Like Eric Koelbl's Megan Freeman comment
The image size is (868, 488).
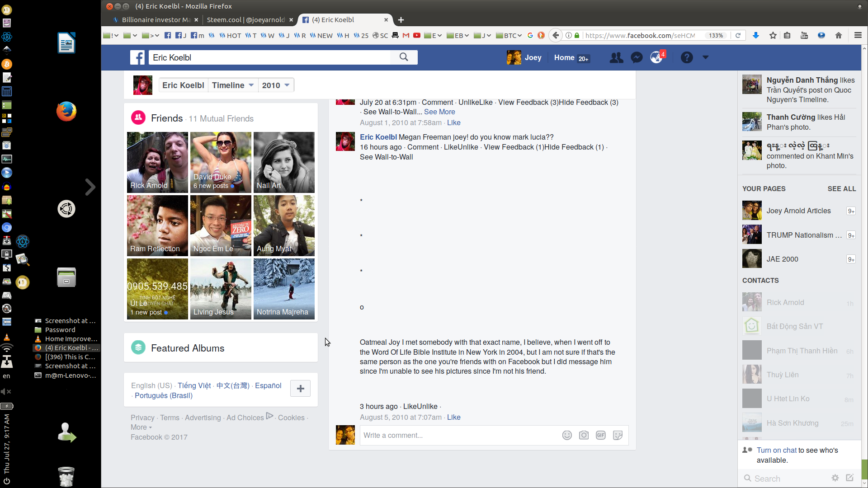point(450,147)
